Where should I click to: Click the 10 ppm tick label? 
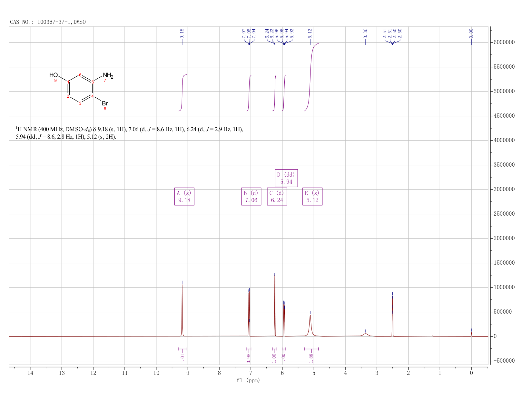[x=156, y=373]
